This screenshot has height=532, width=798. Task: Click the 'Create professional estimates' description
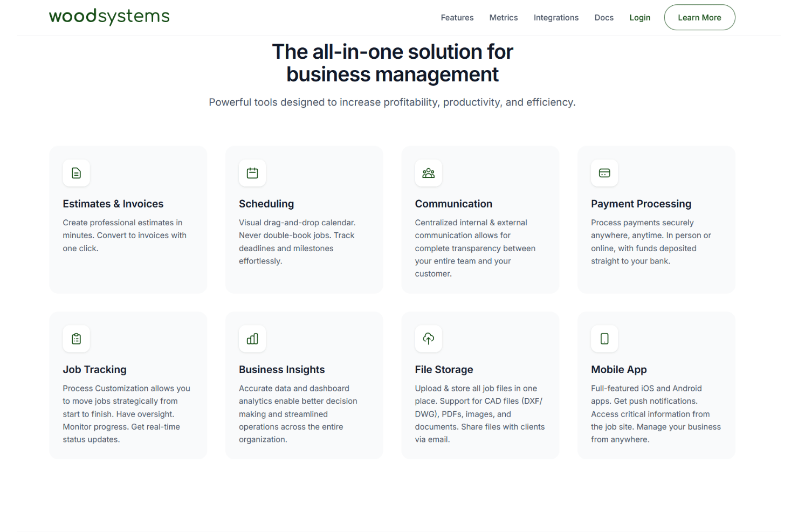125,236
